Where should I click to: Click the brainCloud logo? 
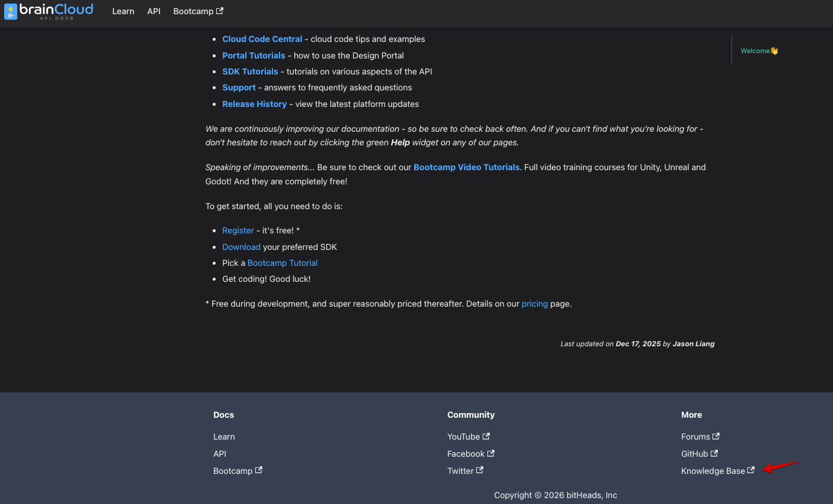tap(49, 11)
